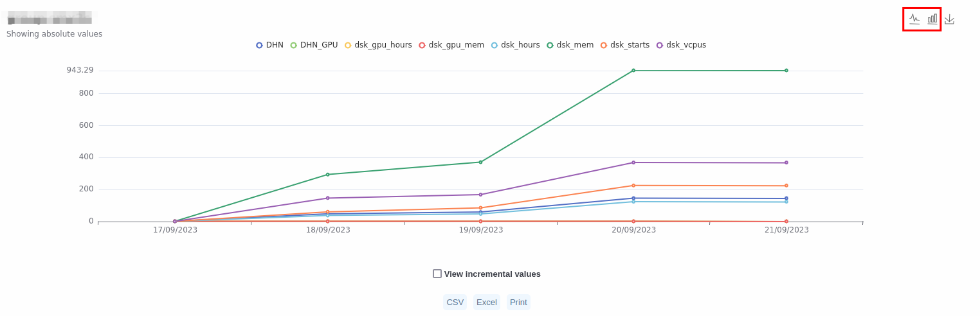
Task: Enable View incremental values checkbox
Action: point(437,274)
